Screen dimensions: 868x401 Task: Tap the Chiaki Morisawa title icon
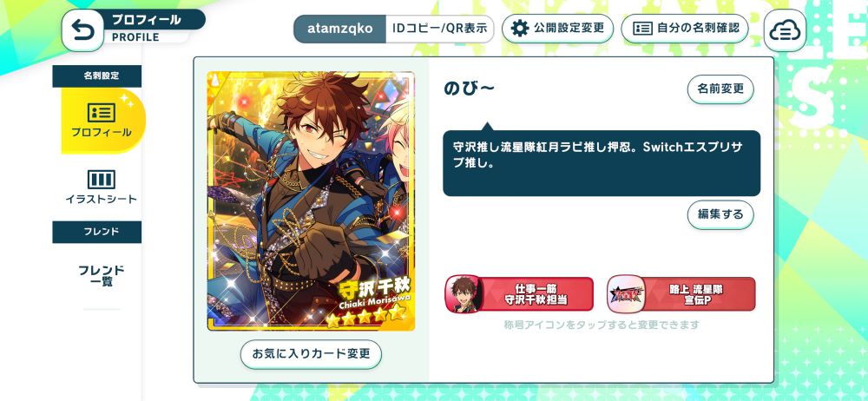(x=464, y=294)
